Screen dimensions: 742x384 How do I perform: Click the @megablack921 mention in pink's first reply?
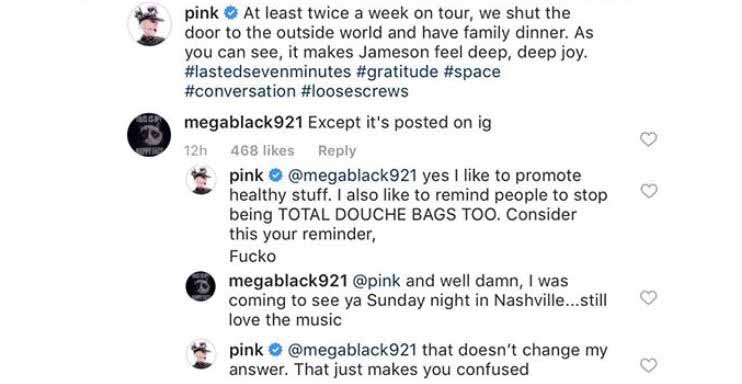[x=353, y=176]
